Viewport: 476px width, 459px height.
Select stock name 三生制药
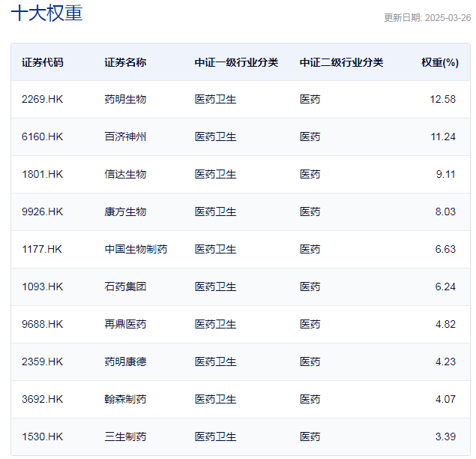[x=125, y=436]
